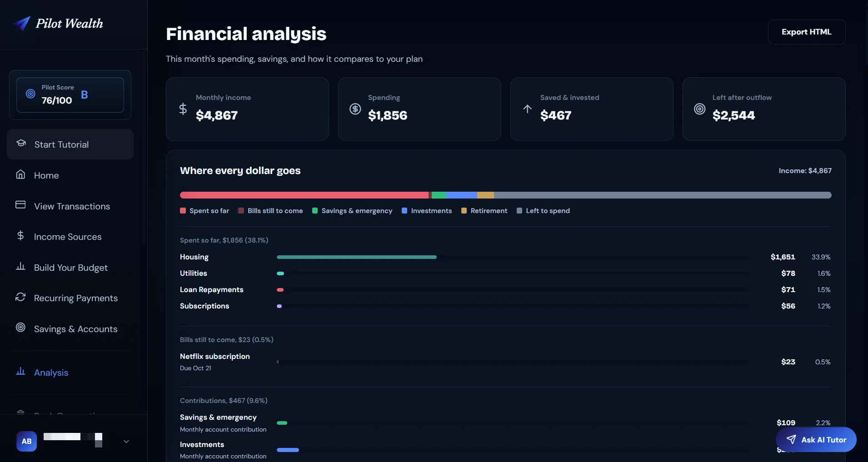868x462 pixels.
Task: Click the Investments contribution label
Action: 202,445
